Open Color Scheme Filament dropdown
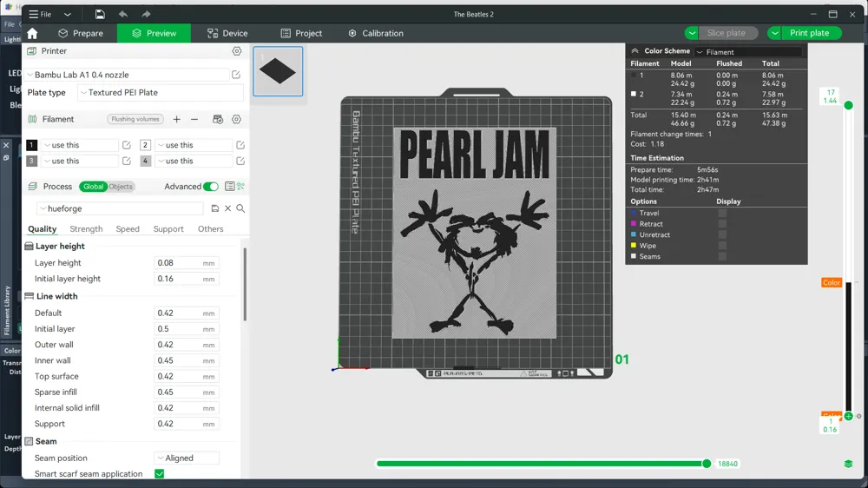The width and height of the screenshot is (868, 488). coord(748,52)
